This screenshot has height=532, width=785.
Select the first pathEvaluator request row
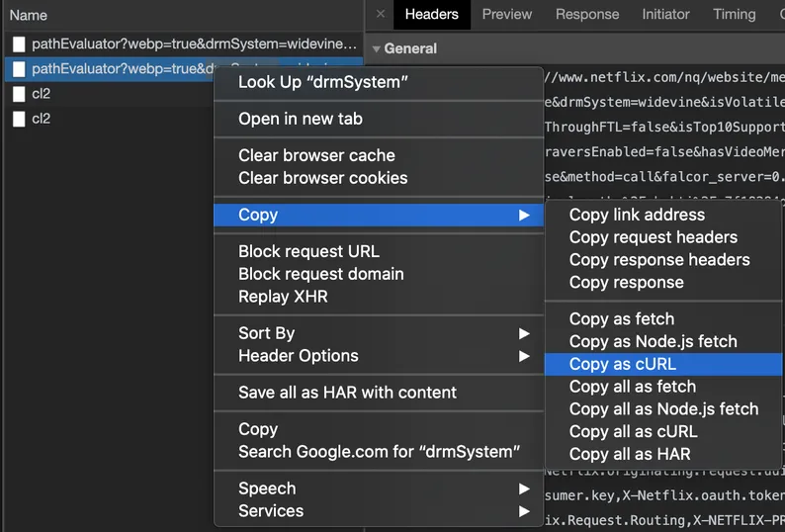pyautogui.click(x=119, y=44)
